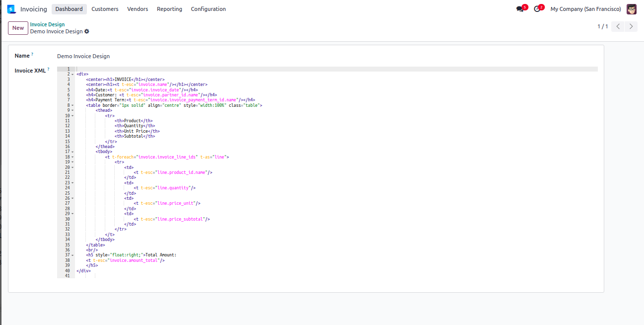
Task: Click the record title Demo Invoice Design in breadcrumb
Action: click(57, 31)
